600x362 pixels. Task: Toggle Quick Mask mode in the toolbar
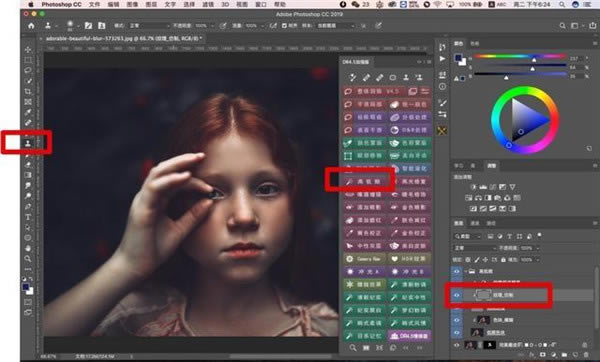(28, 302)
